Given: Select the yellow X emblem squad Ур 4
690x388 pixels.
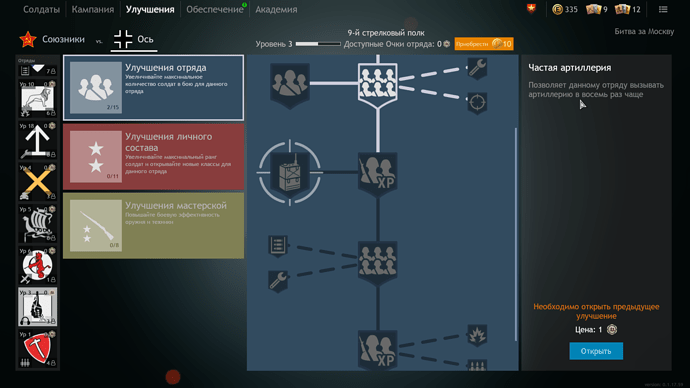Looking at the screenshot, I should point(37,182).
